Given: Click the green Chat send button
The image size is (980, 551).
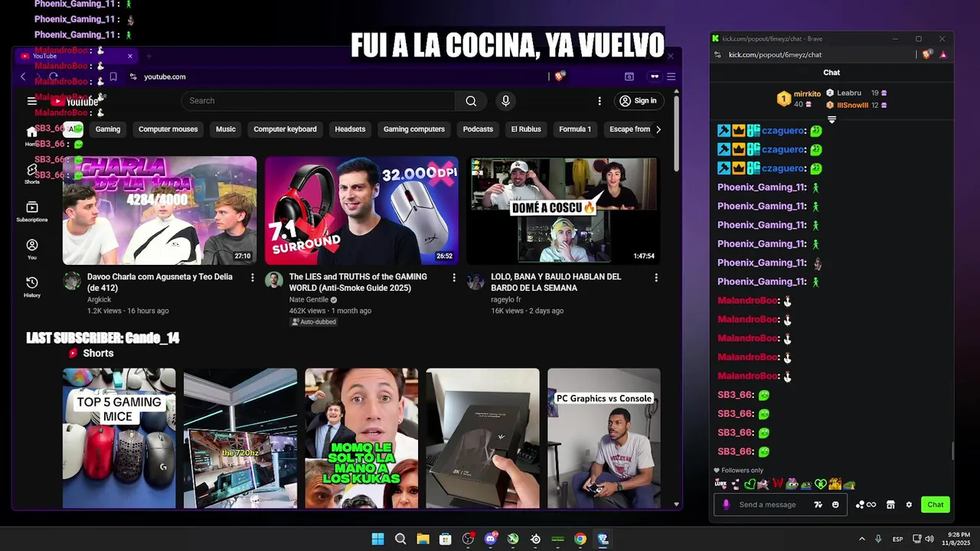Looking at the screenshot, I should pyautogui.click(x=936, y=505).
